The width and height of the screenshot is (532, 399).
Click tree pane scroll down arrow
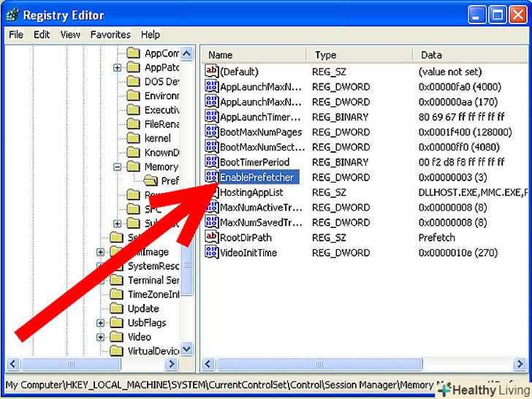click(186, 349)
